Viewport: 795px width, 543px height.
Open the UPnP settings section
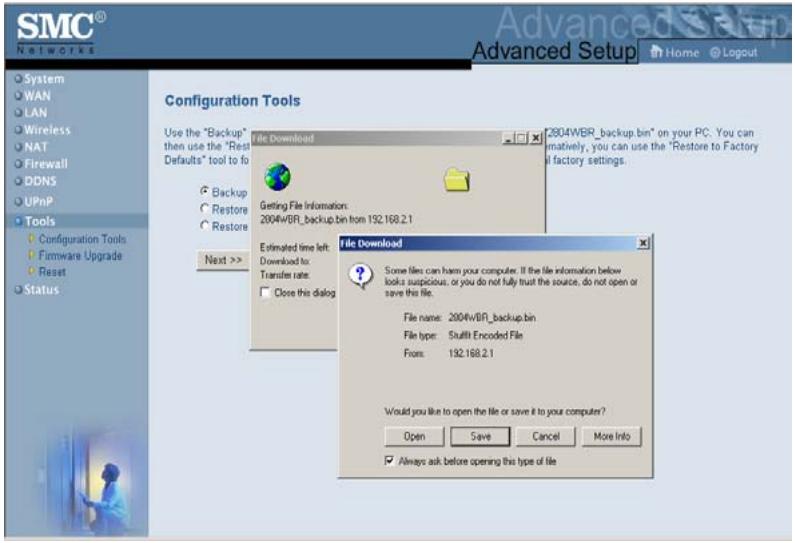[39, 202]
